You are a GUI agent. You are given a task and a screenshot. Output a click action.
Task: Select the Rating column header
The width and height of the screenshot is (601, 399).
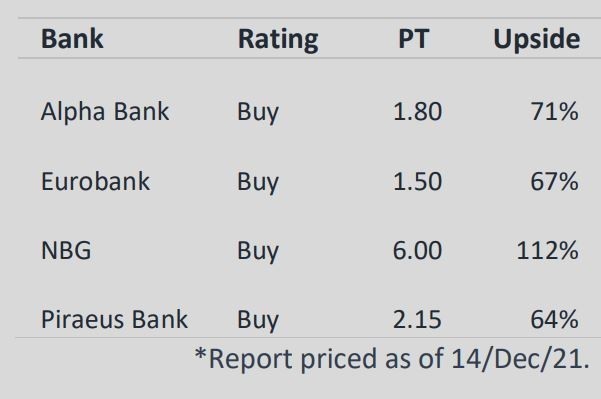[278, 40]
